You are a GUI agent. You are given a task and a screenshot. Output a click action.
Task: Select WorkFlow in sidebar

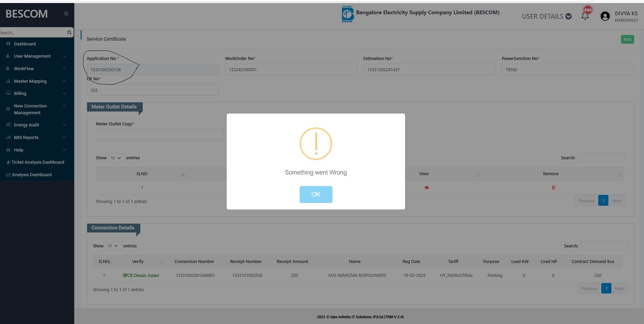[24, 68]
